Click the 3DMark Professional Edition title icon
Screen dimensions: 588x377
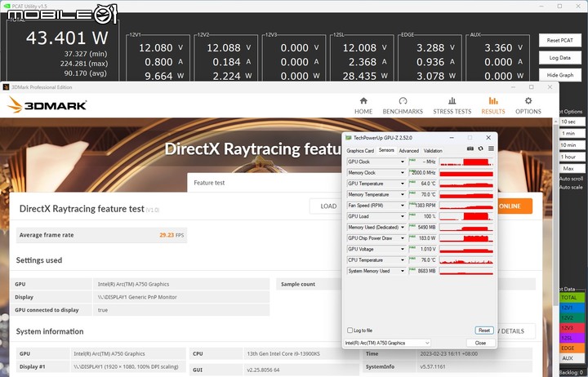6,87
